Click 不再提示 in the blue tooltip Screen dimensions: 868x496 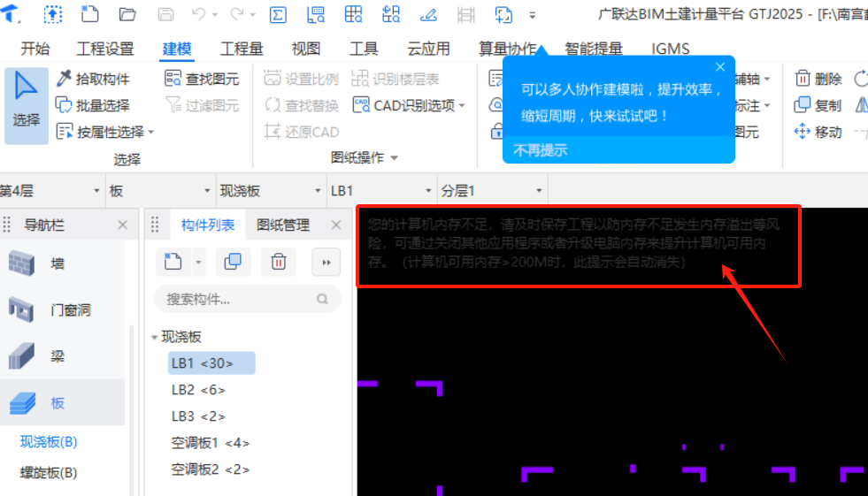point(541,150)
